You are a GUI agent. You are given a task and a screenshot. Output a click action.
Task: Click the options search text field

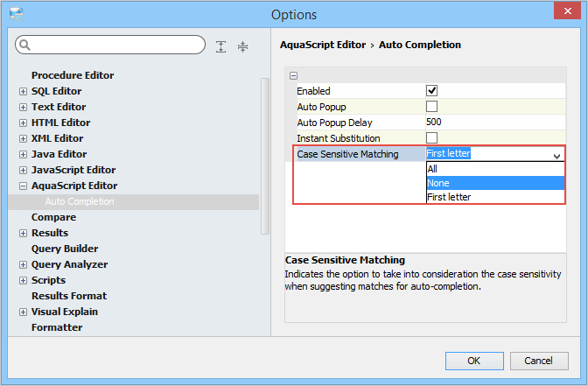(x=118, y=45)
